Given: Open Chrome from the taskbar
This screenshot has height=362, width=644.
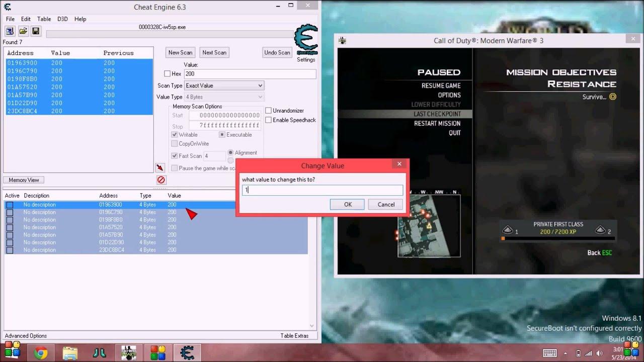Looking at the screenshot, I should click(x=41, y=353).
